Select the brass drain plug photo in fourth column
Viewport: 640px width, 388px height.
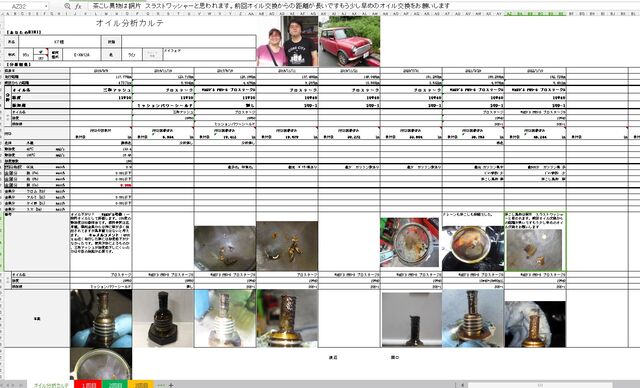287,319
